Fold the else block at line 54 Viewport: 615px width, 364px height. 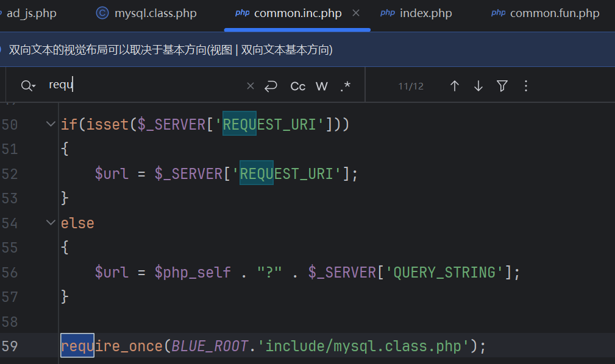tap(51, 223)
